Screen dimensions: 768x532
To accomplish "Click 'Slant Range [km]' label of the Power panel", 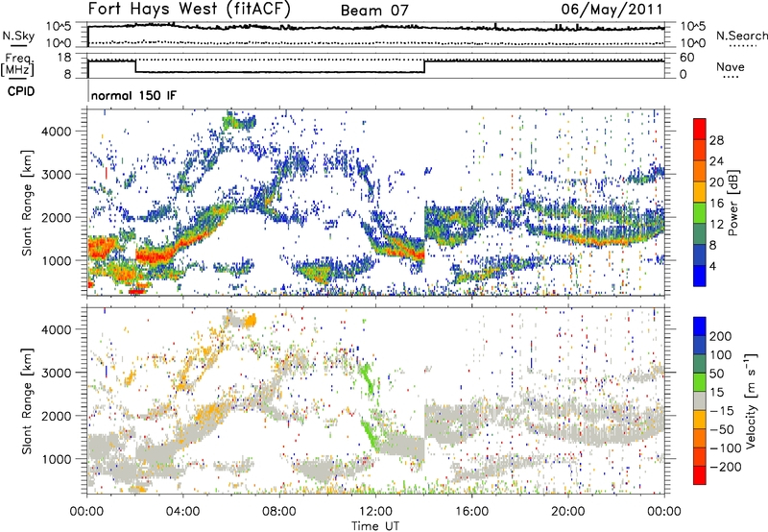I will [28, 203].
